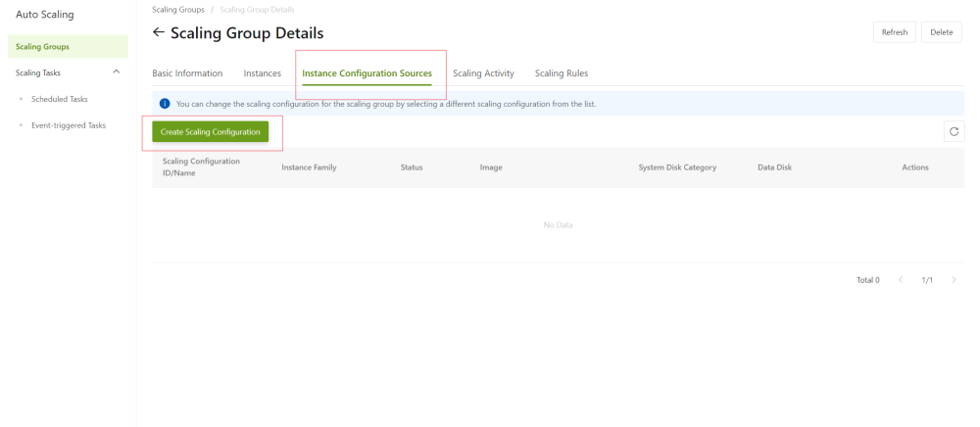Click the Total 0 pagination text

[868, 280]
